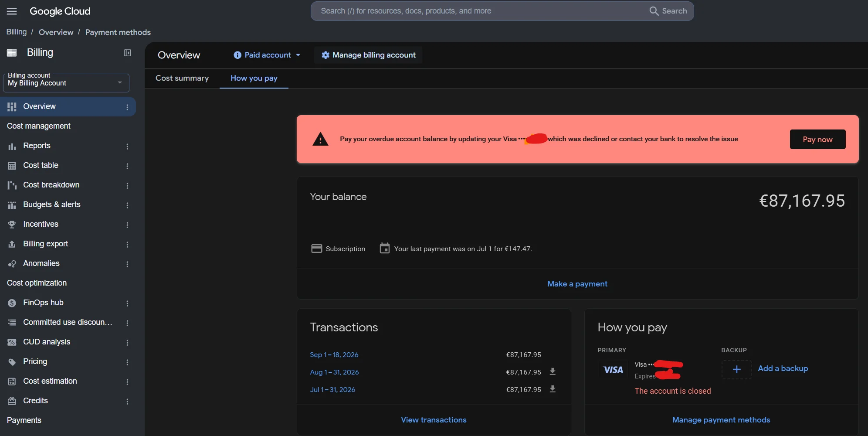Click the Pricing tag icon
This screenshot has width=868, height=436.
[x=12, y=362]
